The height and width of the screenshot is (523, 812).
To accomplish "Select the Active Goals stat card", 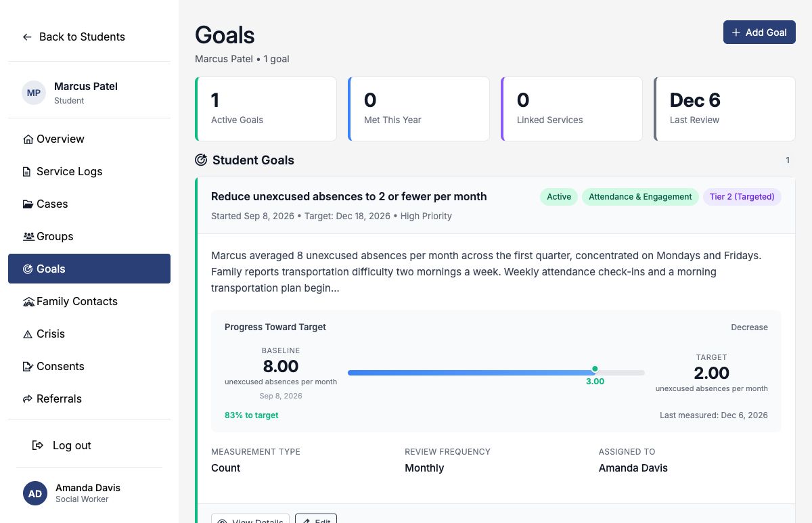I will [x=266, y=109].
